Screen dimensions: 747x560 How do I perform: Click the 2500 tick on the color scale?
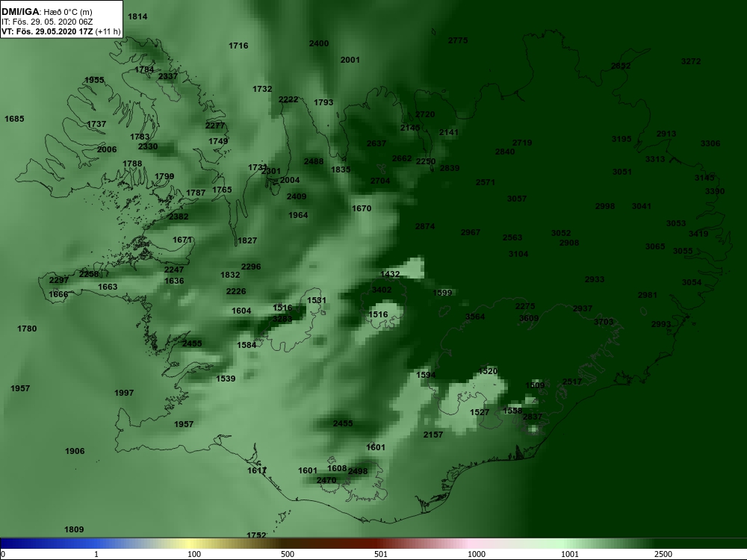[663, 554]
